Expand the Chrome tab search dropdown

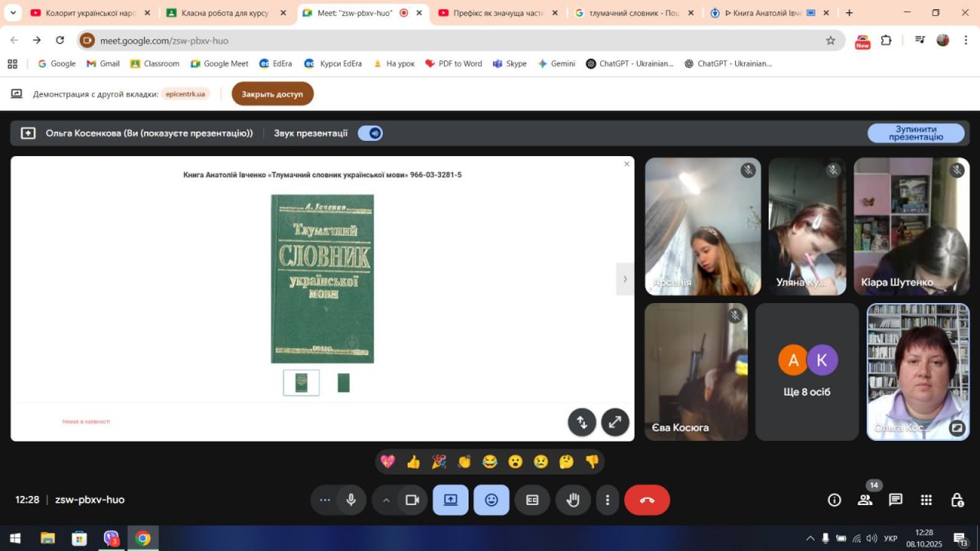point(13,13)
